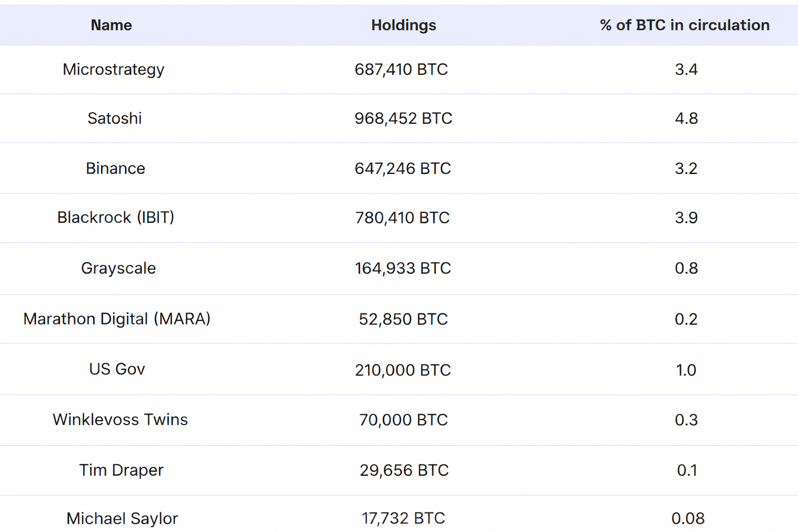
Task: Click the 687,410 BTC holdings value
Action: point(401,69)
